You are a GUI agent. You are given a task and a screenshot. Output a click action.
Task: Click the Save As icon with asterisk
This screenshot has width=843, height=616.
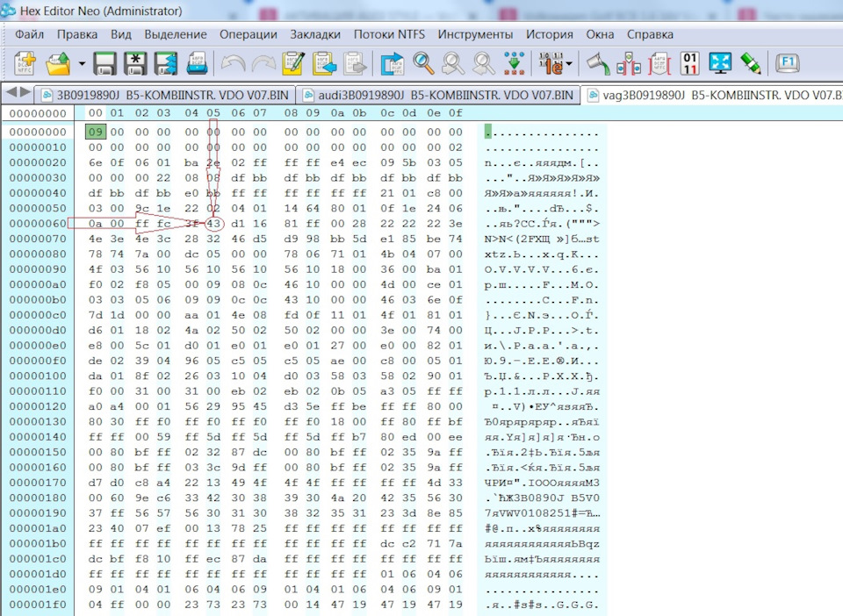(x=135, y=63)
